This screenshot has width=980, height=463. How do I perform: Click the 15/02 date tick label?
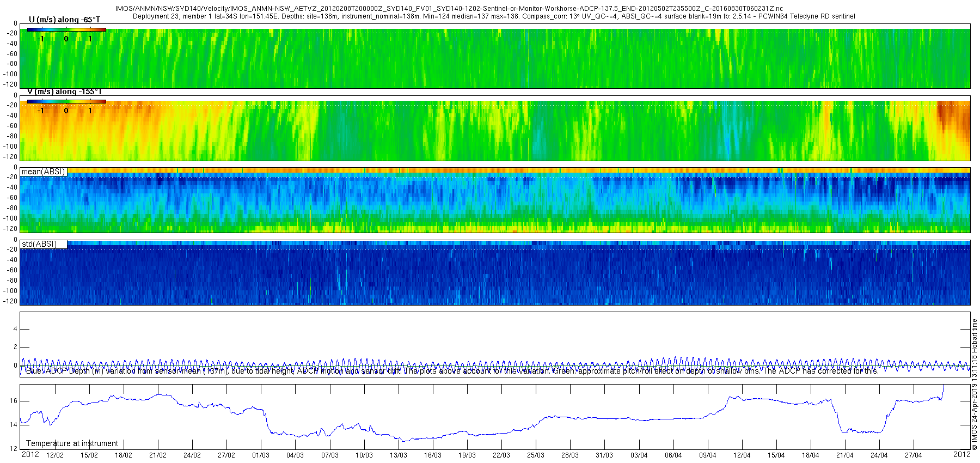click(89, 455)
